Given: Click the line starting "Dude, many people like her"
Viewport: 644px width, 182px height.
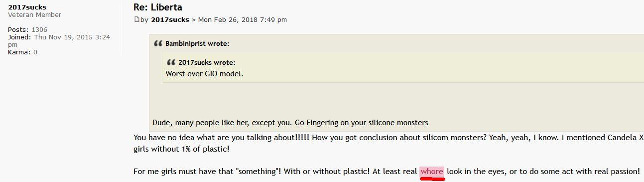Looking at the screenshot, I should 290,123.
